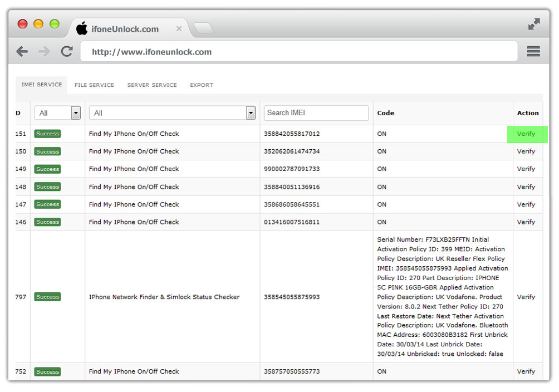Go back with the browser back arrow

click(22, 52)
